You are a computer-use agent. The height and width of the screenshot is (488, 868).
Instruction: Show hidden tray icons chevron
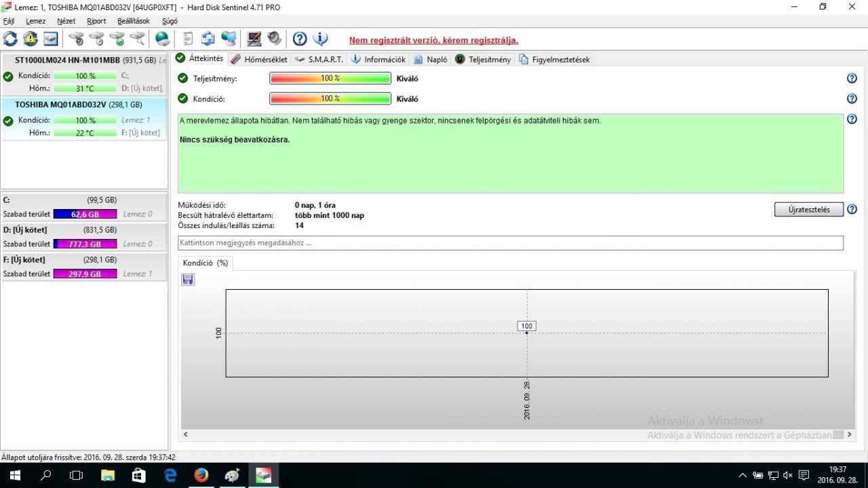(x=743, y=475)
